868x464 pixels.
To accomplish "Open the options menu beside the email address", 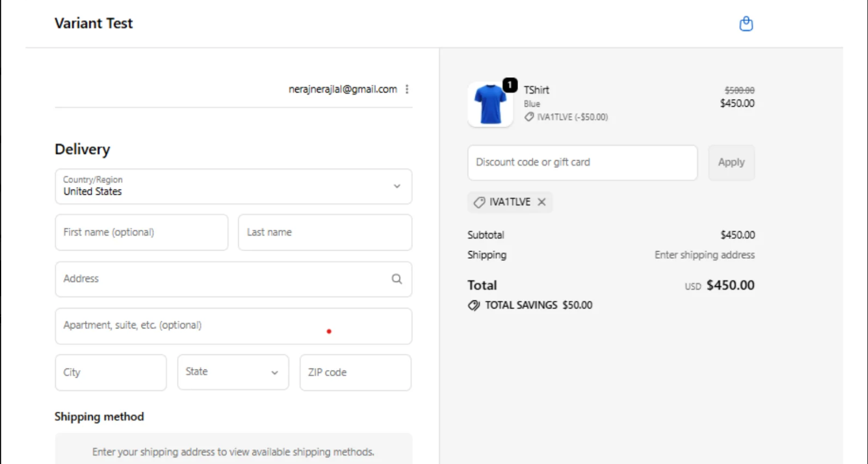I will [x=407, y=89].
